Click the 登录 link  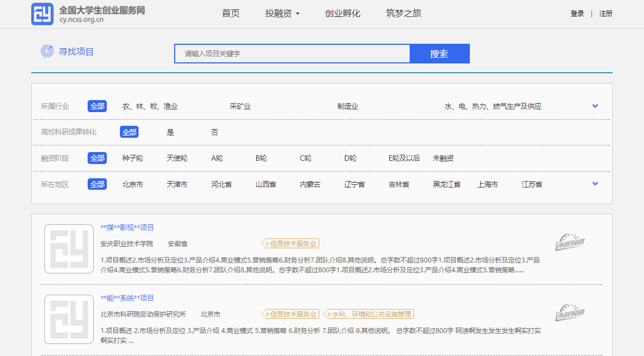coord(577,14)
